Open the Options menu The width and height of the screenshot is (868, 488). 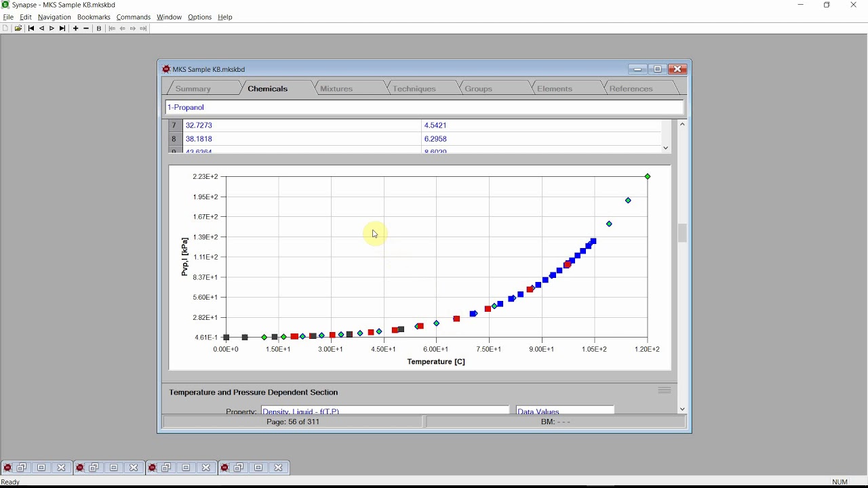199,17
